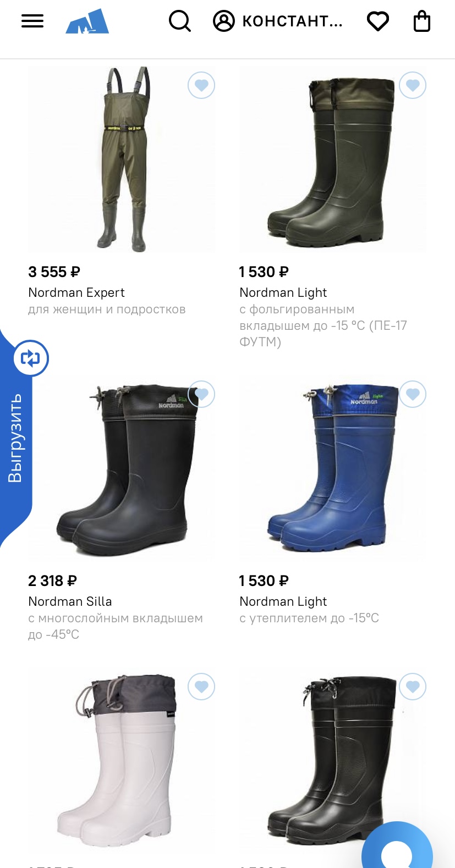The height and width of the screenshot is (868, 455).
Task: Open the search magnifier icon
Action: pos(179,21)
